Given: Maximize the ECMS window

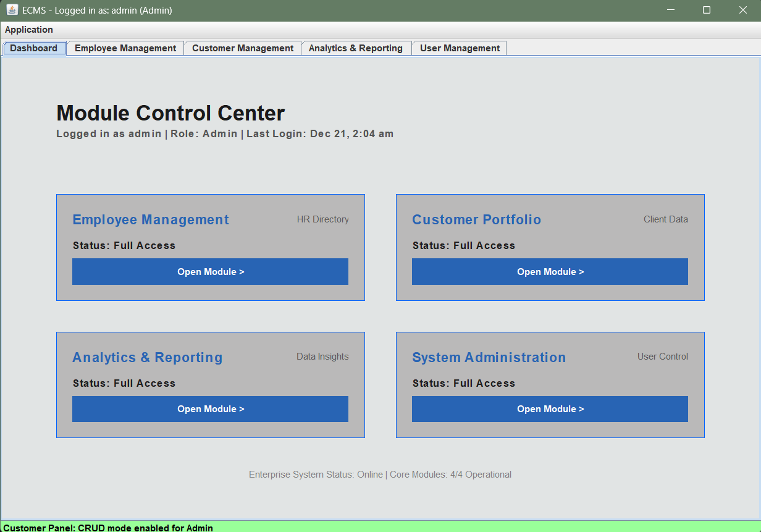Looking at the screenshot, I should 707,11.
